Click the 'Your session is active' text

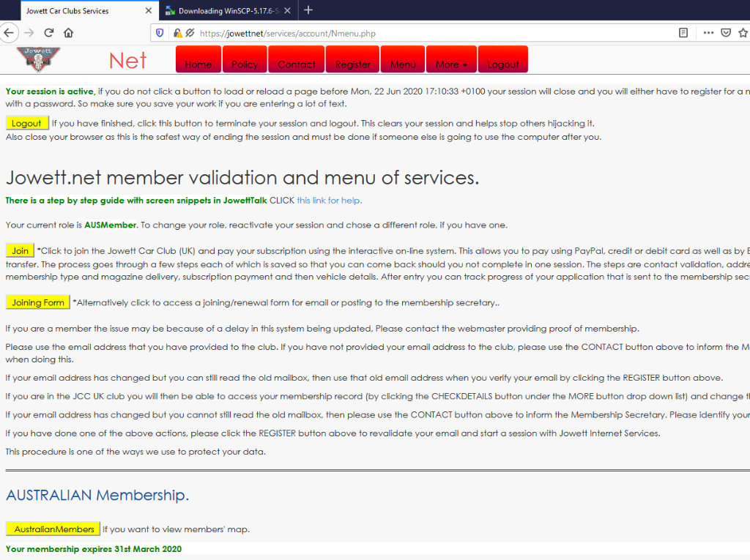click(50, 92)
